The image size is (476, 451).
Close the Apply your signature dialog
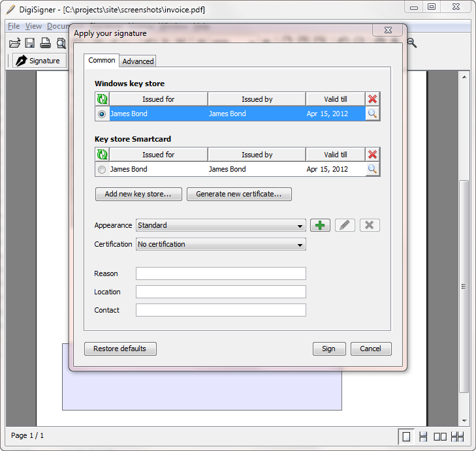pyautogui.click(x=388, y=30)
